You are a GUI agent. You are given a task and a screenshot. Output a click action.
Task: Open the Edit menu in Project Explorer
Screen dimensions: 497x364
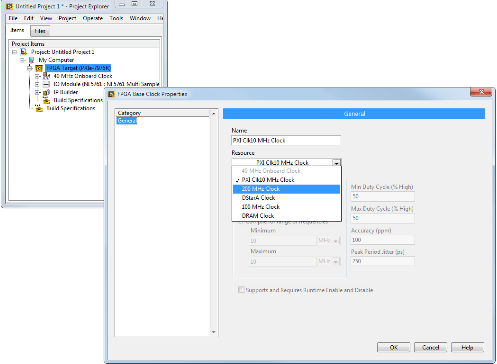pos(29,18)
